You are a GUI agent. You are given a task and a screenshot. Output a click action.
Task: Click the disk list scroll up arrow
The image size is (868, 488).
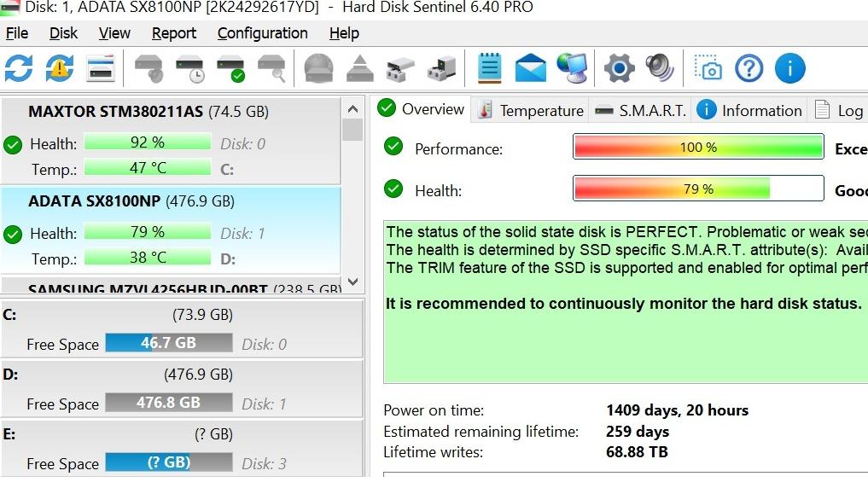(x=352, y=109)
